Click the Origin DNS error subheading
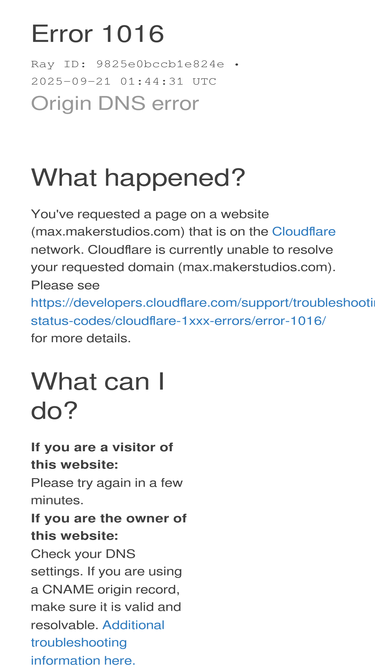 (115, 103)
